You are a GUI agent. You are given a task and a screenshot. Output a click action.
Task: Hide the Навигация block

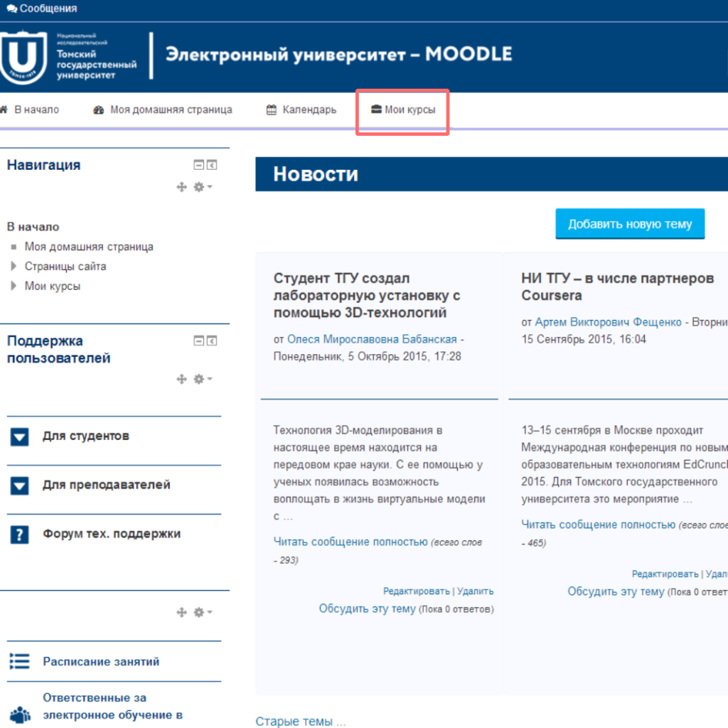coord(199,165)
